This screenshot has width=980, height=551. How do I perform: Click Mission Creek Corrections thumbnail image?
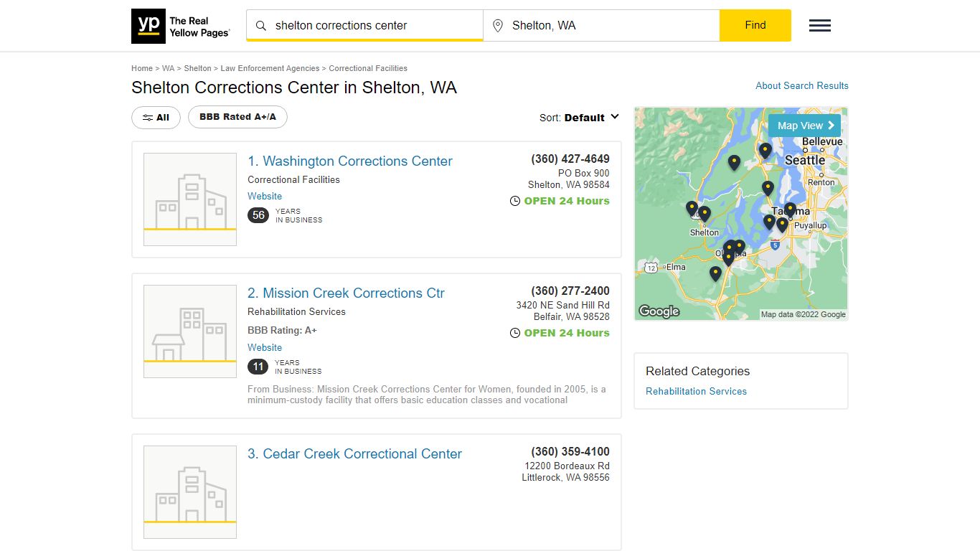(190, 331)
